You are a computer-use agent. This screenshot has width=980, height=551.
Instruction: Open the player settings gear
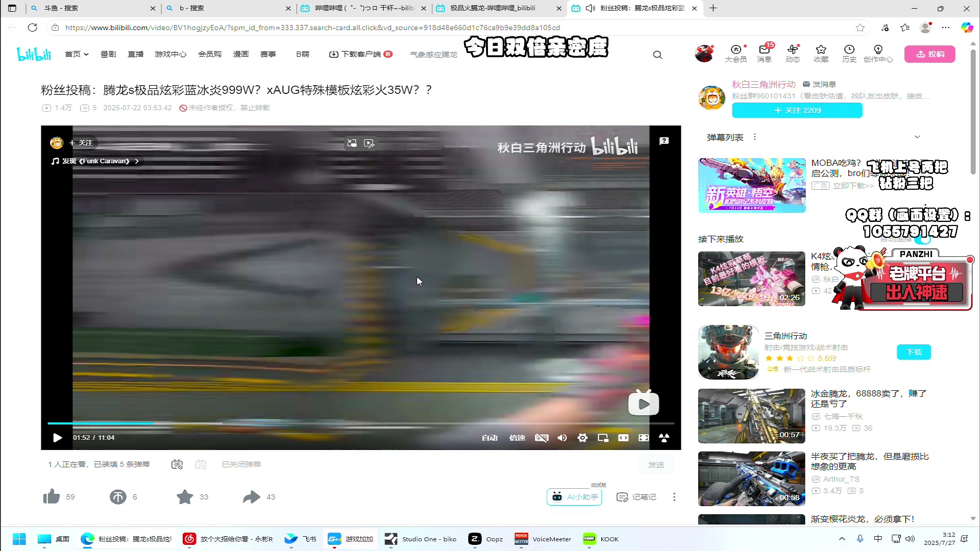point(582,438)
